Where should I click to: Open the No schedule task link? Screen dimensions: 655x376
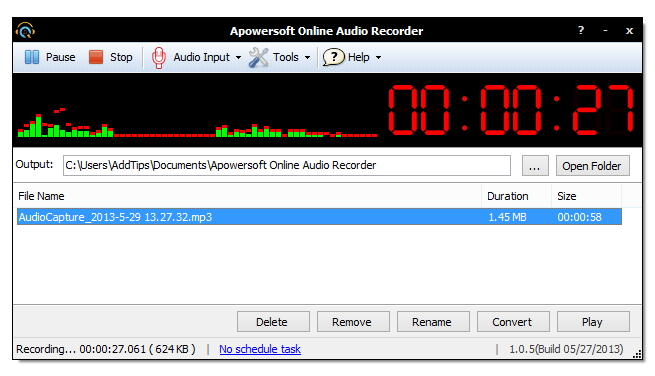coord(260,349)
